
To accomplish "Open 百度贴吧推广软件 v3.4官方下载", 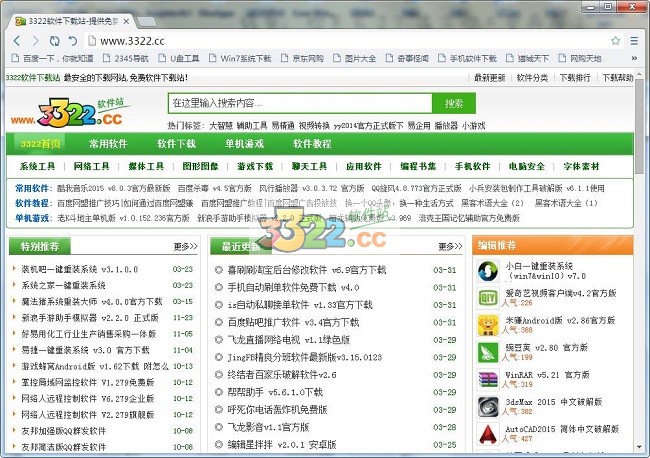I will click(293, 322).
